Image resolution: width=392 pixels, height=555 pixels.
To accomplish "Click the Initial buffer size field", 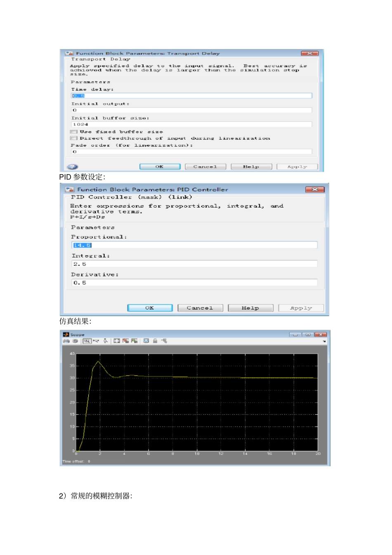I will click(x=191, y=124).
